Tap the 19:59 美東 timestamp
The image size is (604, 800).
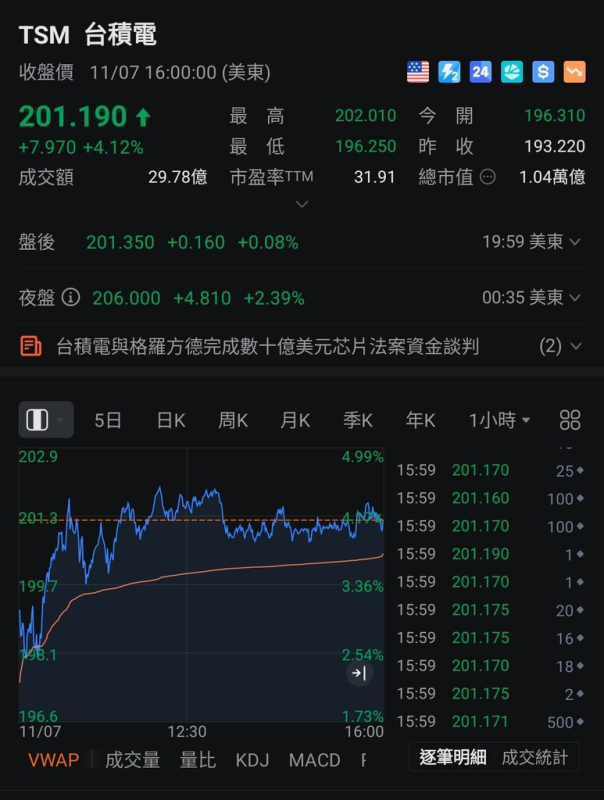coord(523,242)
